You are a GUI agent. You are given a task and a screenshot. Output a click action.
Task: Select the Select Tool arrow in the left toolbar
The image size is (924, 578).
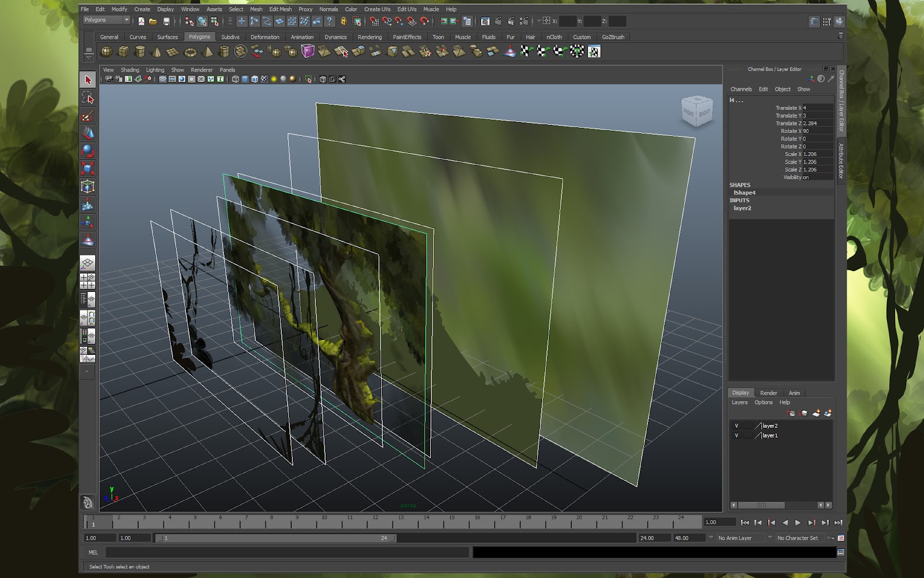[88, 80]
